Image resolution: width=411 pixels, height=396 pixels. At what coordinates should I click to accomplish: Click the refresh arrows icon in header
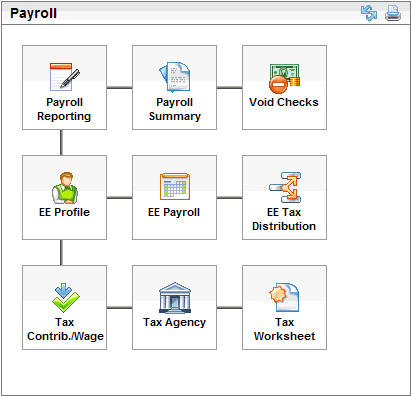(x=369, y=13)
